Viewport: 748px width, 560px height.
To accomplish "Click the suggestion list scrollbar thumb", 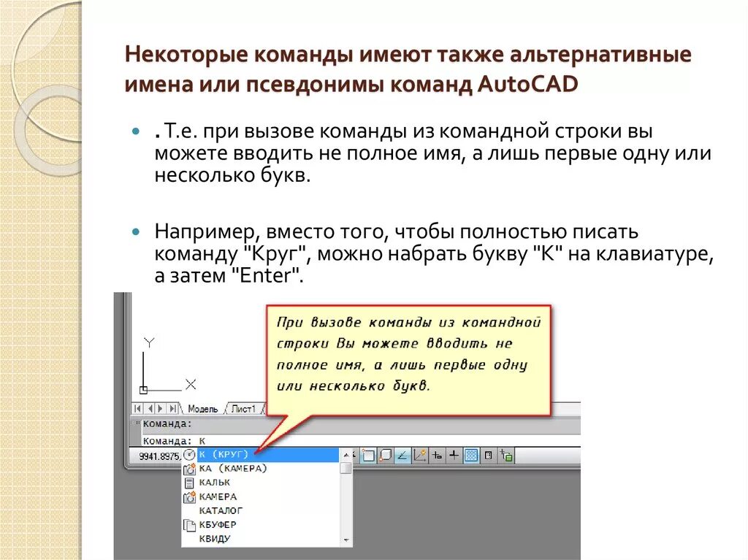I will [x=346, y=468].
